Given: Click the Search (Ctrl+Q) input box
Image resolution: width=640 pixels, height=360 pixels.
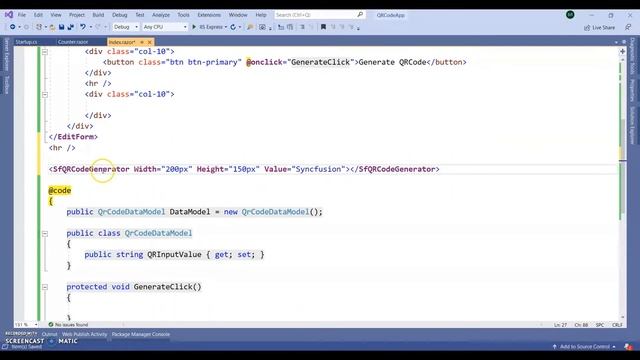Looking at the screenshot, I should (320, 15).
